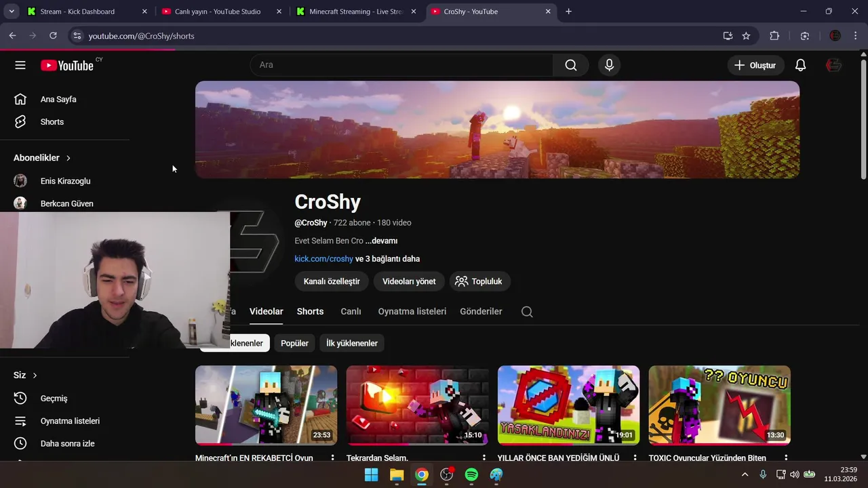The image size is (868, 488).
Task: Select the İlk yüklenenler sort chip
Action: pyautogui.click(x=352, y=344)
